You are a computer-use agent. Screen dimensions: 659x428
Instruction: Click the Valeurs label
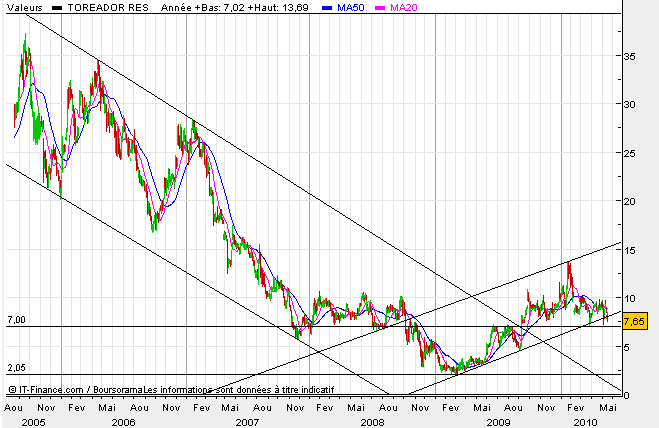25,8
